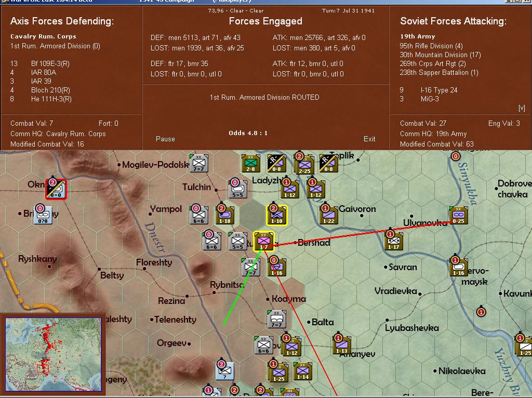
Task: Click the 'Cavalry Rum. Corps' heading
Action: [x=43, y=36]
